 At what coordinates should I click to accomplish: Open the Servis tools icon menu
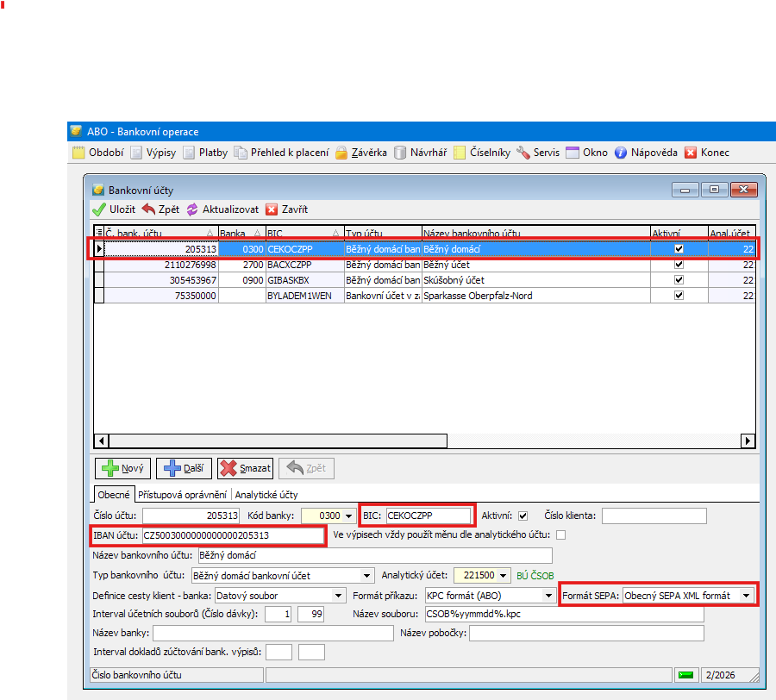[x=523, y=153]
